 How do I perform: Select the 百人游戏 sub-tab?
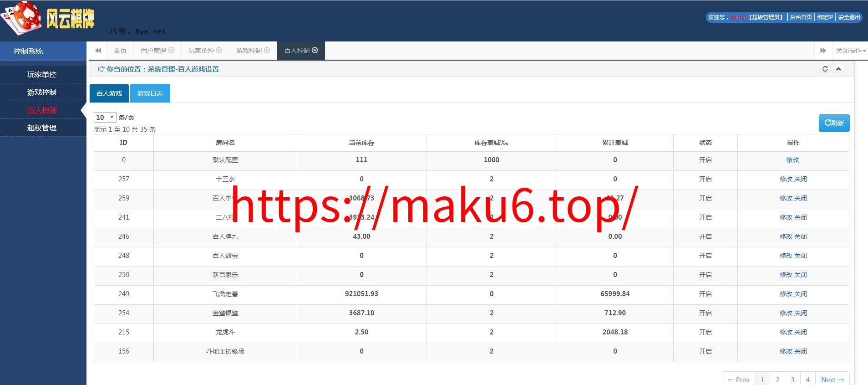(109, 93)
